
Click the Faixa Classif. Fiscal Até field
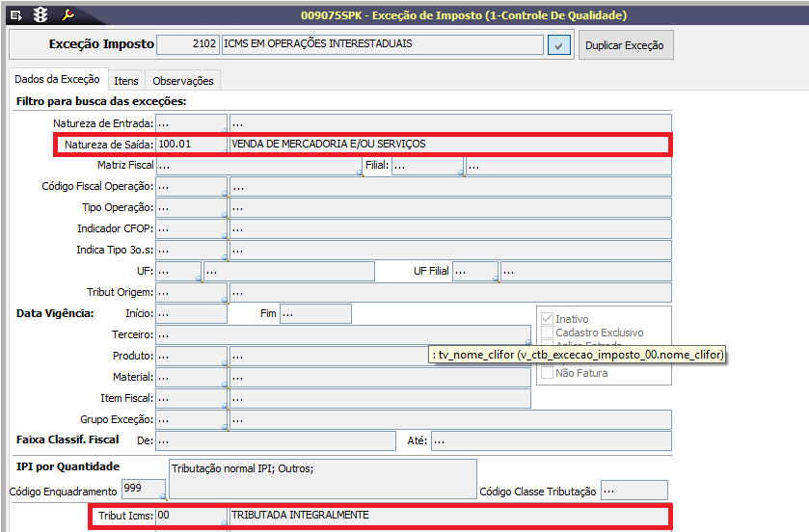552,440
